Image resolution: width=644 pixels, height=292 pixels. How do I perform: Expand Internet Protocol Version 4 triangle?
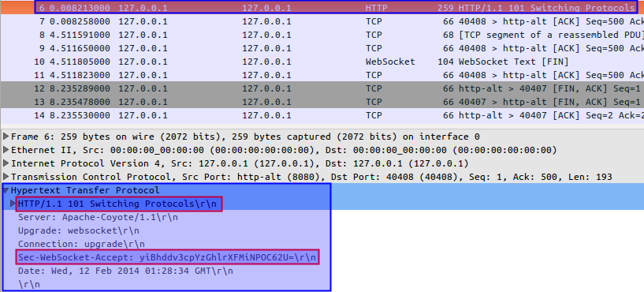pos(6,163)
